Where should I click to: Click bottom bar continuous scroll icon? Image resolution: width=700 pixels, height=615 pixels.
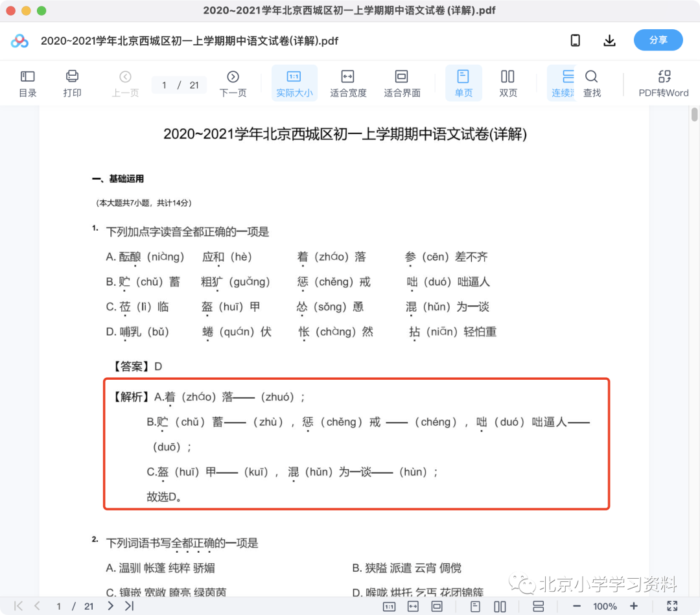coord(538,606)
